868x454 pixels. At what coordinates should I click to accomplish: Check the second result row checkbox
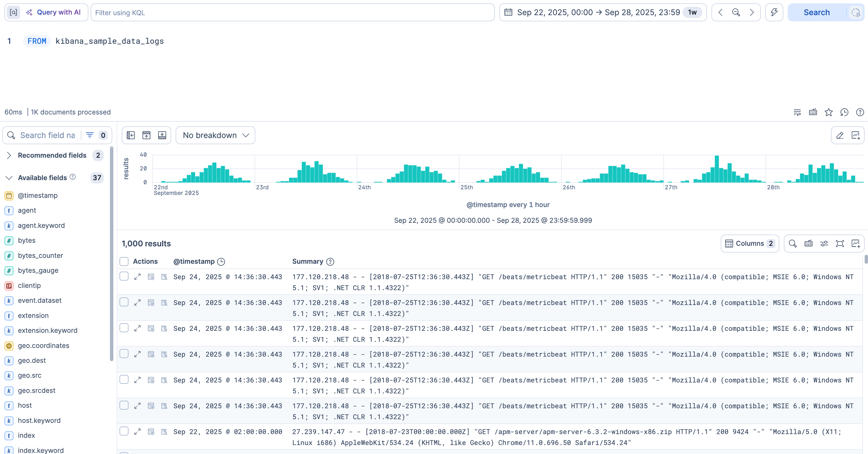click(x=124, y=302)
